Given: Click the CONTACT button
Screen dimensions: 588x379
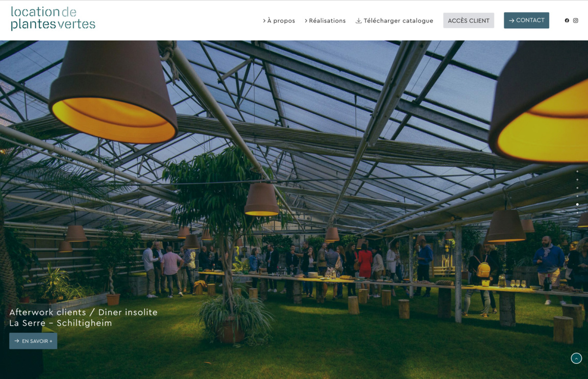Looking at the screenshot, I should tap(526, 20).
